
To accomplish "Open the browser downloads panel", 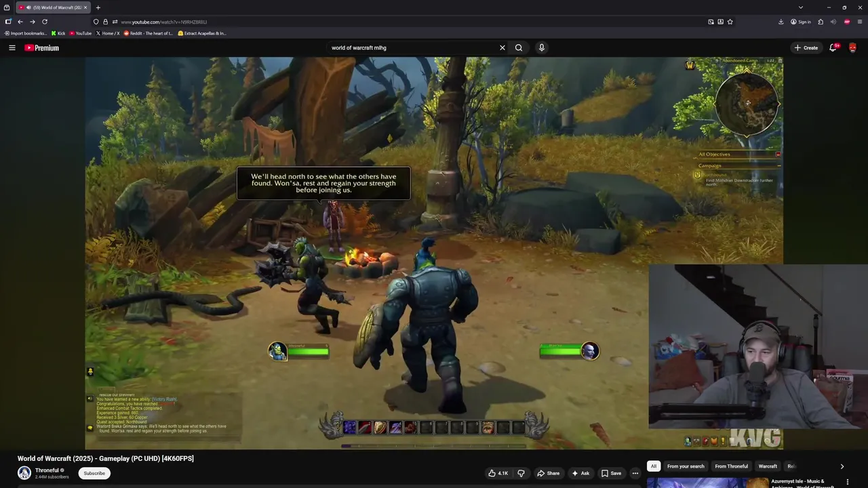I will pyautogui.click(x=781, y=22).
